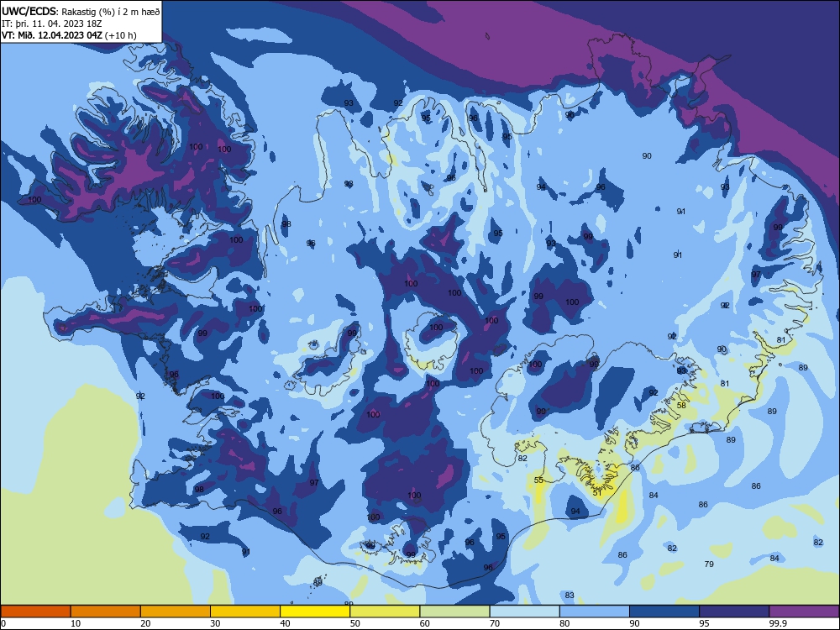The image size is (840, 630).
Task: Click the '60' legend scale label
Action: (425, 623)
